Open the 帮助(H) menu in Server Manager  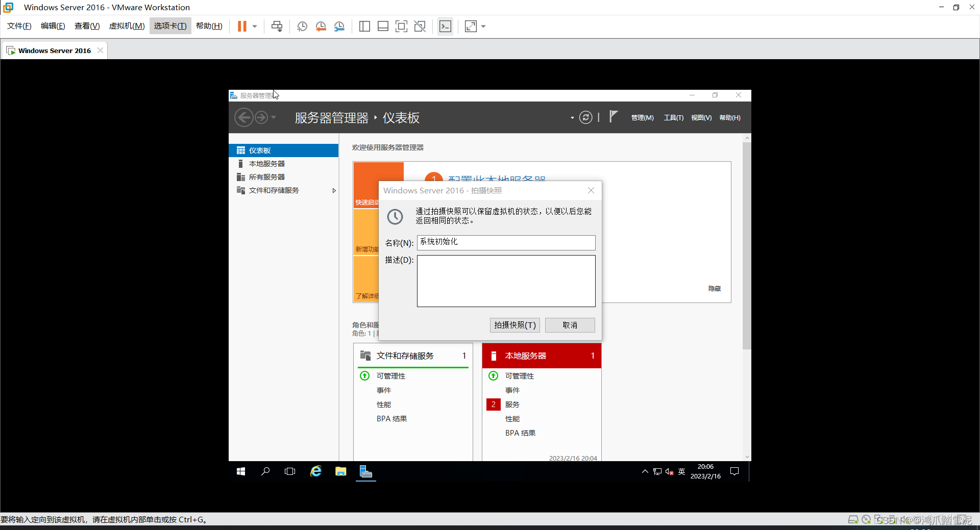729,118
